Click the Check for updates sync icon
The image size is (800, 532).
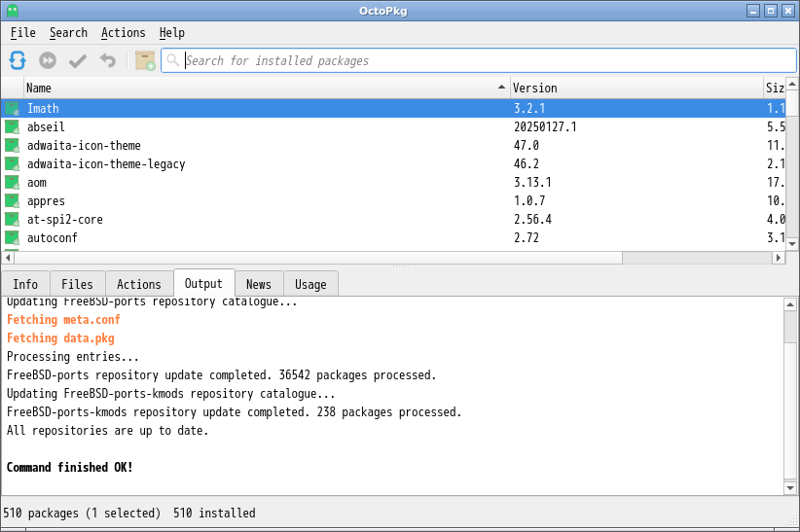coord(18,60)
